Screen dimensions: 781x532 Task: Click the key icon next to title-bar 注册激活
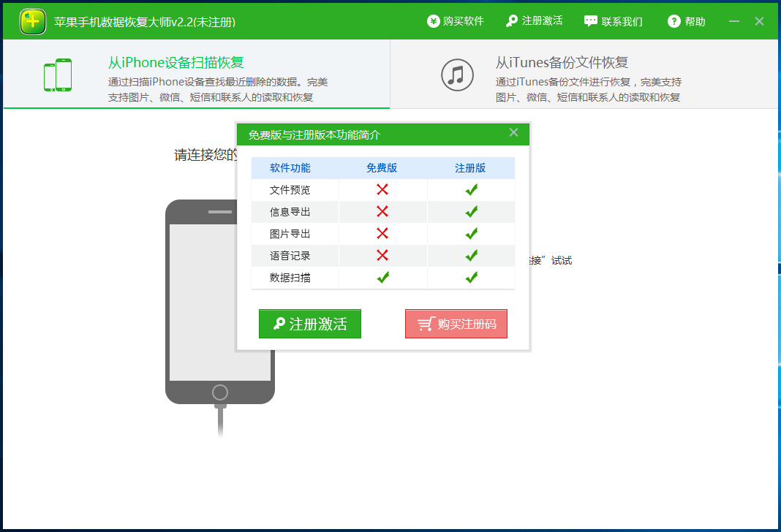[x=512, y=21]
